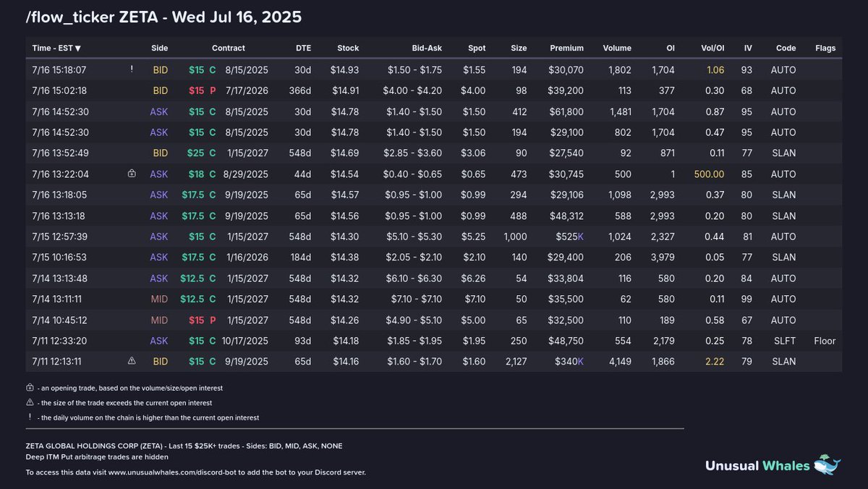Click the $7.10 - $7.10 bid-ask cell

tap(415, 299)
